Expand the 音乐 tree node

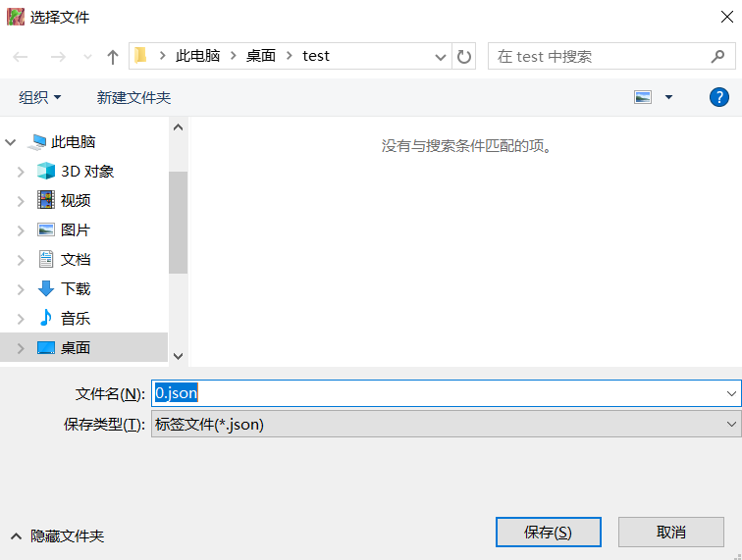(x=21, y=319)
